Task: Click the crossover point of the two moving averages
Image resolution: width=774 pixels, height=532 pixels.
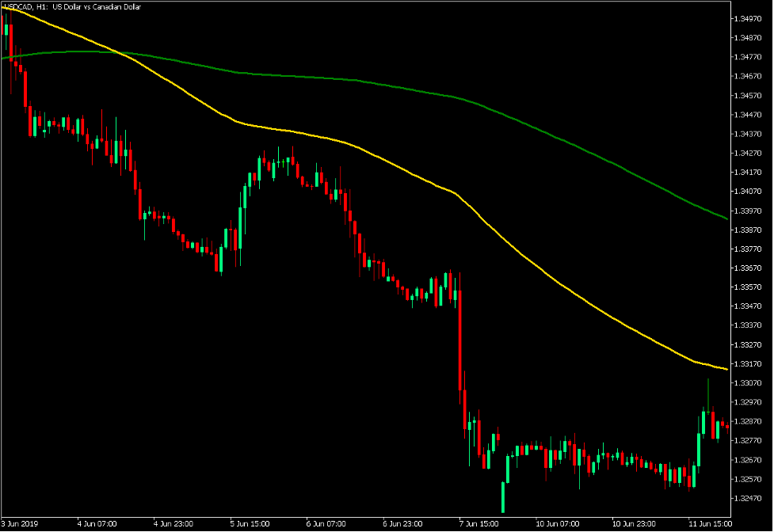Action: tap(119, 51)
